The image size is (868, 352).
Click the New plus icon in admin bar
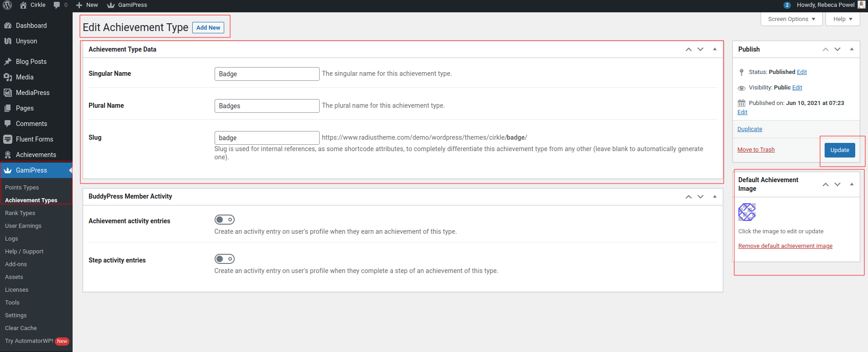click(x=79, y=5)
